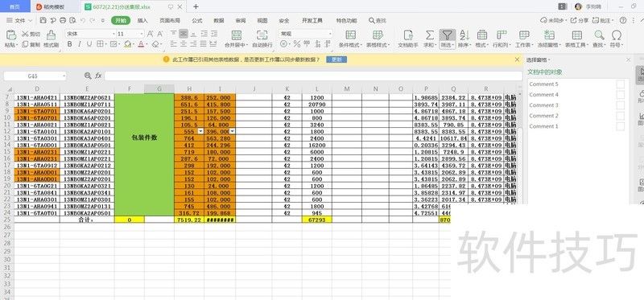
Task: Open filter dropdown arrow in cell H12
Action: point(200,131)
